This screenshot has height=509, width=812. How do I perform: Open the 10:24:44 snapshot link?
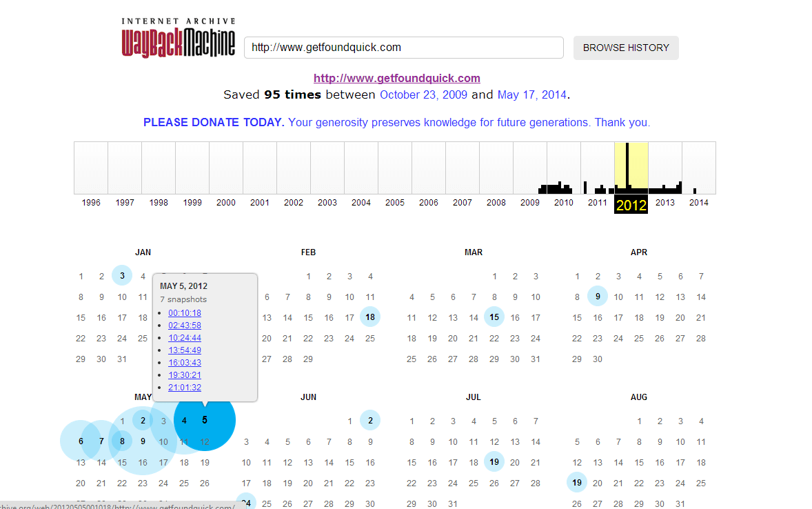point(184,338)
